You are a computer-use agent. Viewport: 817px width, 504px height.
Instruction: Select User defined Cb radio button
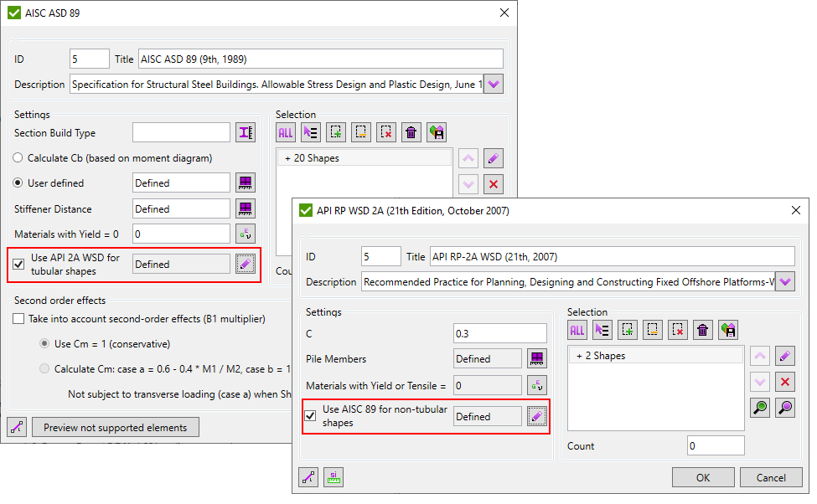click(18, 183)
